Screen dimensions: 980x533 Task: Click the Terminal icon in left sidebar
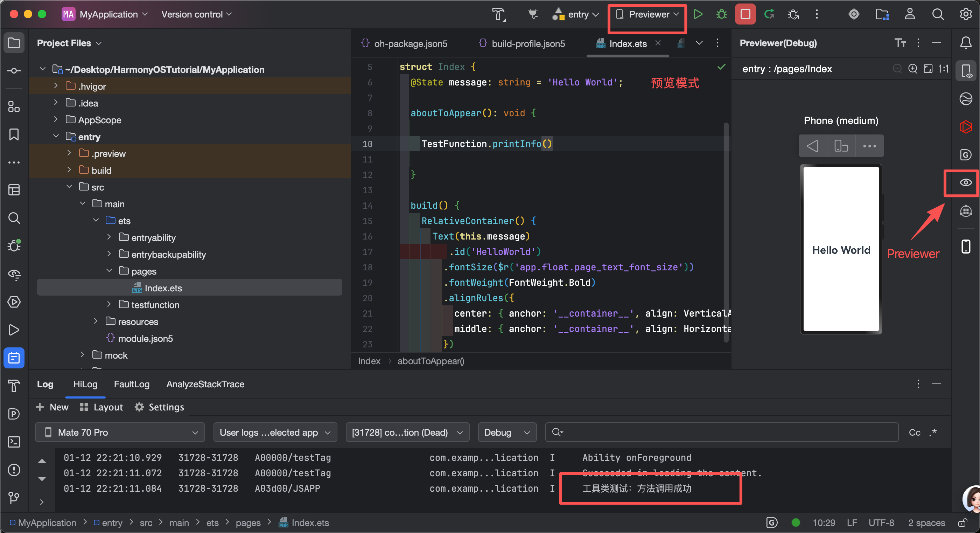pyautogui.click(x=14, y=442)
